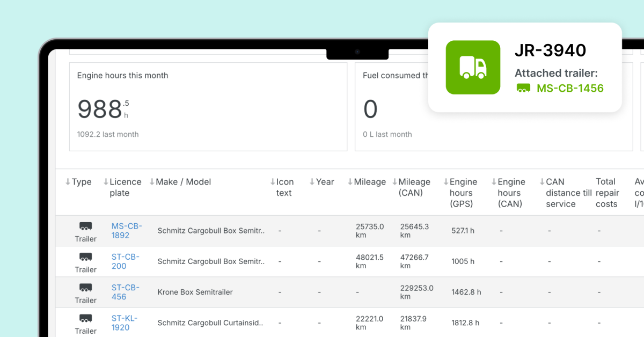Click the sort arrow on Mileage (CAN) column
644x337 pixels.
(x=396, y=182)
